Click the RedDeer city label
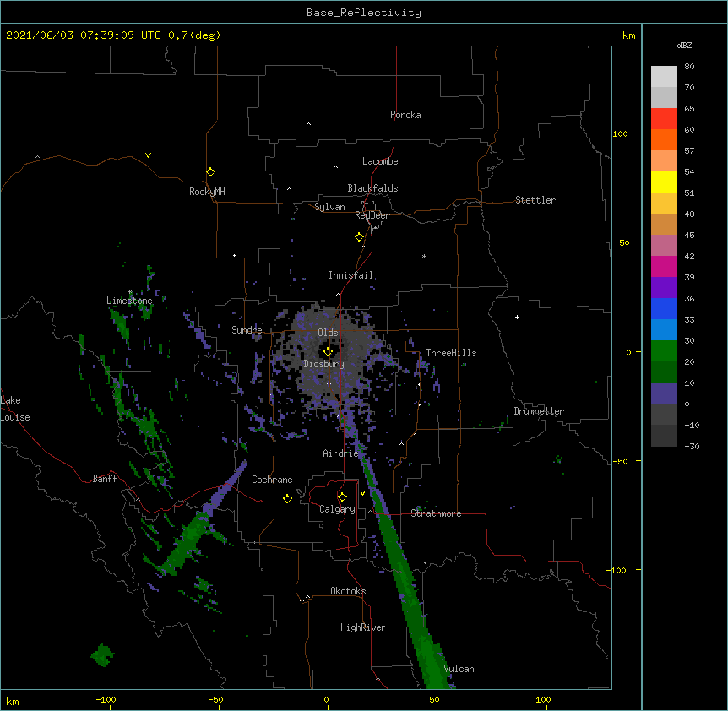728x711 pixels. pos(372,215)
